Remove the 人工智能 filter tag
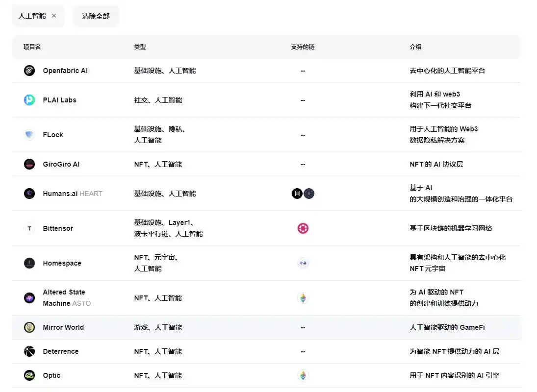537x392 pixels. (54, 16)
